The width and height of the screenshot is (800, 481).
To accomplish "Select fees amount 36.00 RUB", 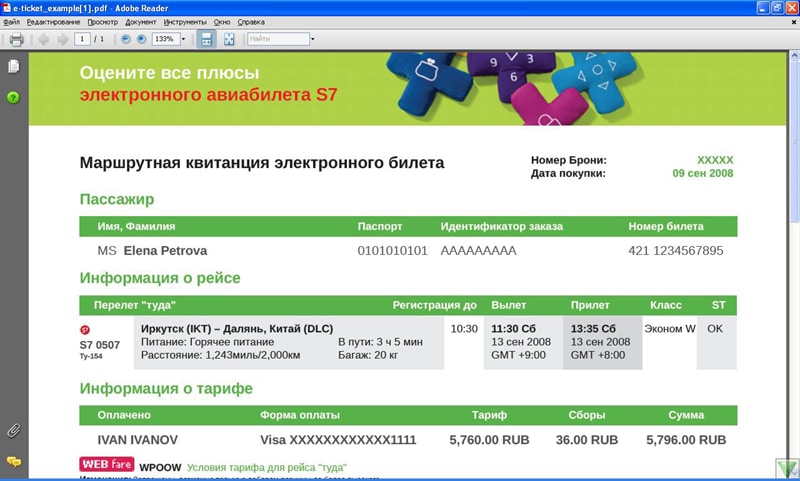I will pyautogui.click(x=587, y=440).
